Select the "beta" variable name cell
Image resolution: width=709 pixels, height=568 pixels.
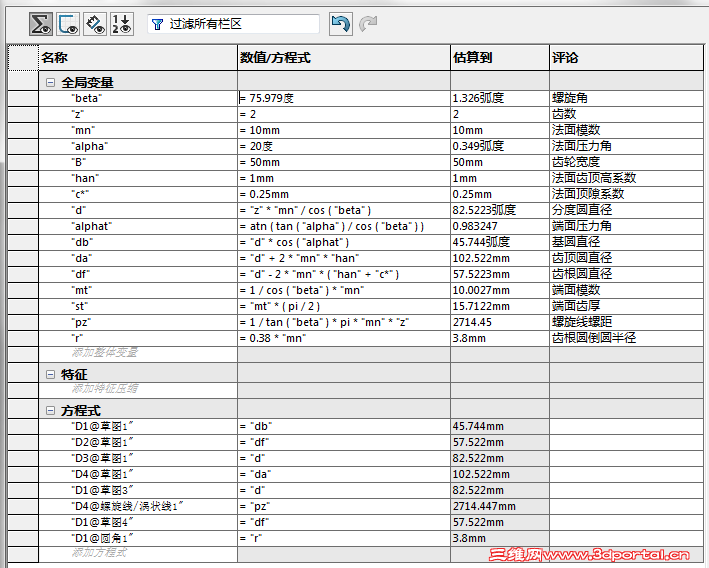click(x=138, y=98)
